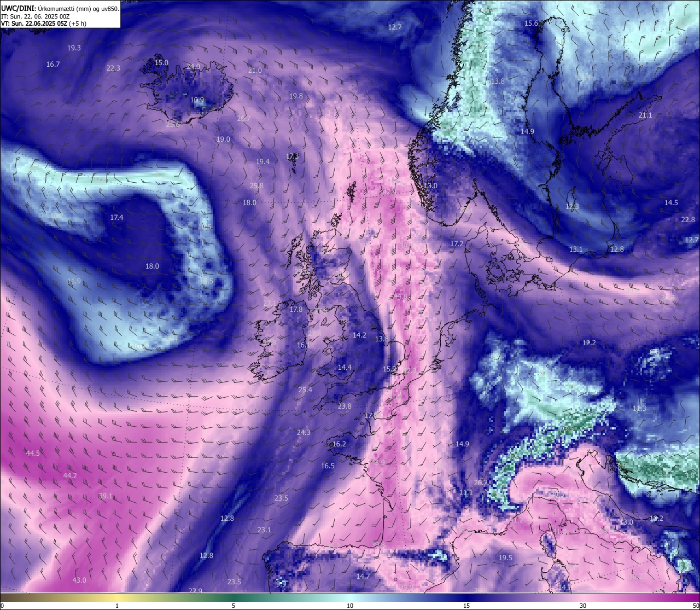The image size is (700, 610).
Task: Click the 39.1 map value
Action: coord(106,497)
